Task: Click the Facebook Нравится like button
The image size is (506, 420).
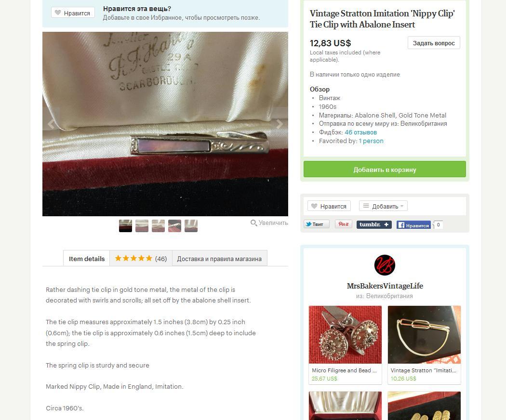Action: click(x=413, y=225)
